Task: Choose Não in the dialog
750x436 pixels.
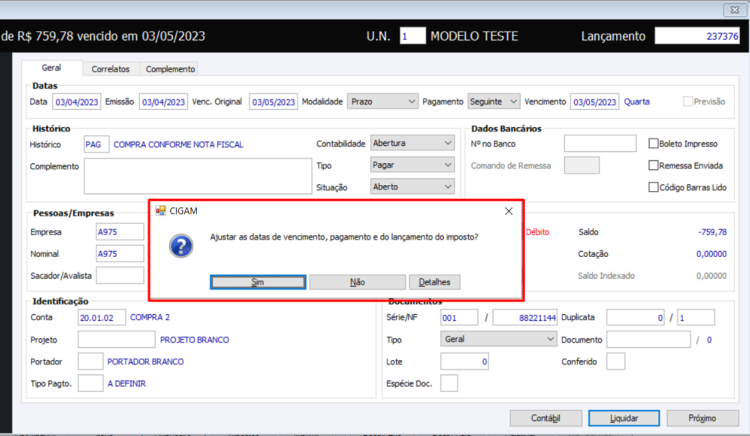Action: point(357,282)
